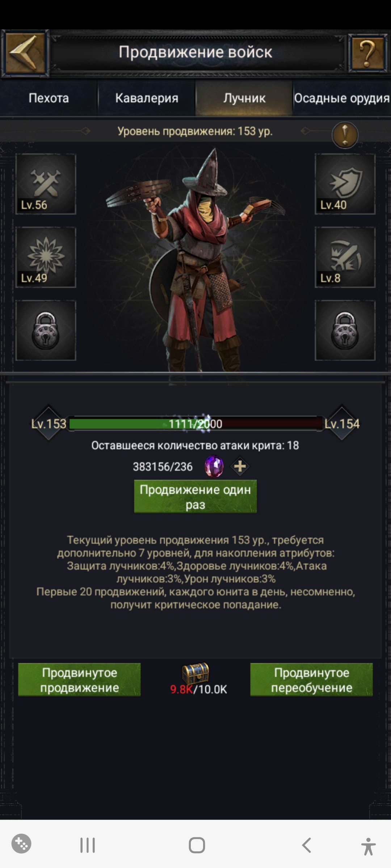Tap the golden back arrow icon

pos(25,53)
